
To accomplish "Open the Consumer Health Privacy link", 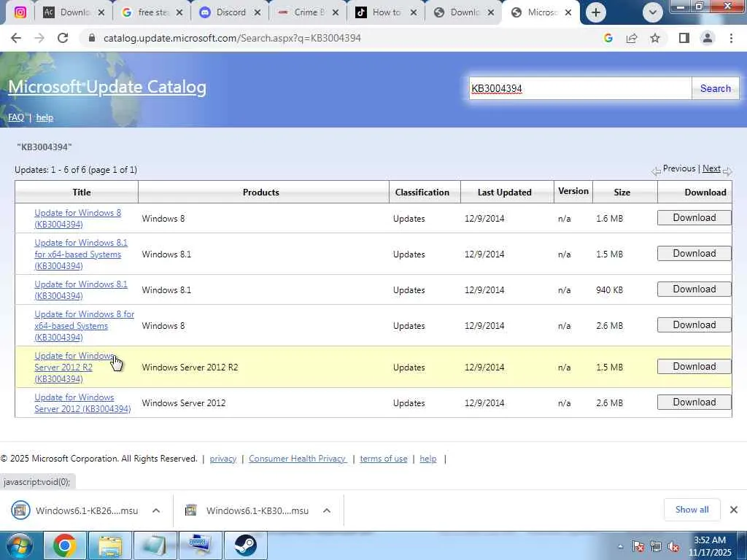I will [298, 459].
